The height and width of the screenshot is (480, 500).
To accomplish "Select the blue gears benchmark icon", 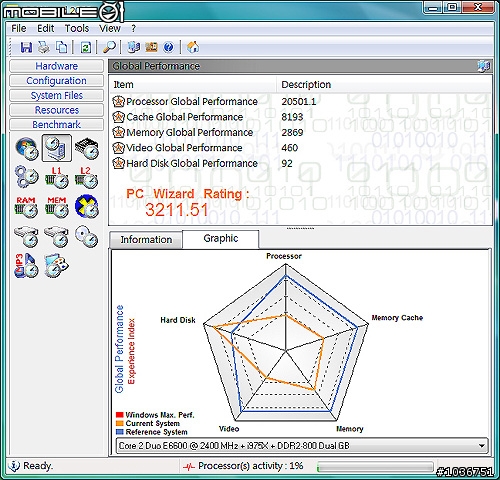I will [27, 177].
